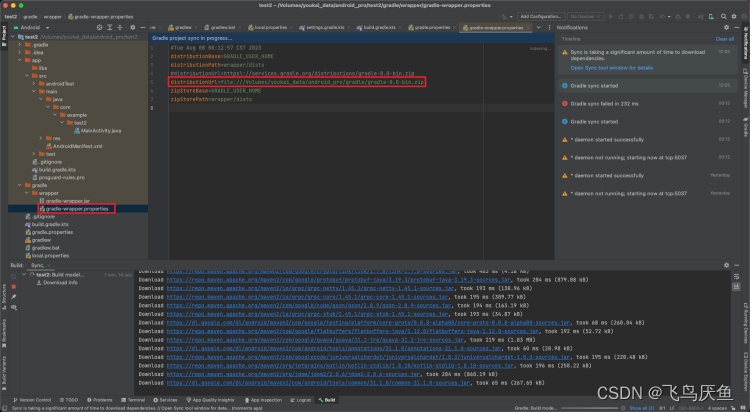Expand the .gradle folder
Viewport: 750px width, 412px height.
pyautogui.click(x=20, y=45)
